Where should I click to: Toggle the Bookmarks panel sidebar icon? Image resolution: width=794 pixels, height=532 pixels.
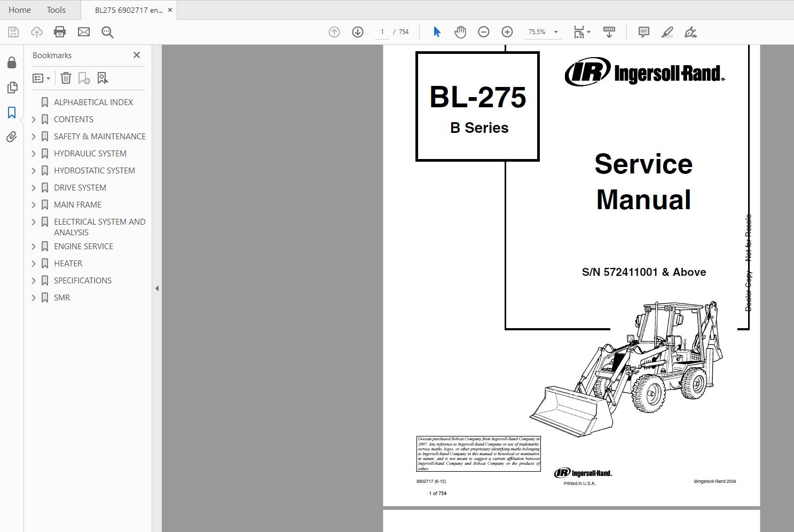pyautogui.click(x=12, y=113)
